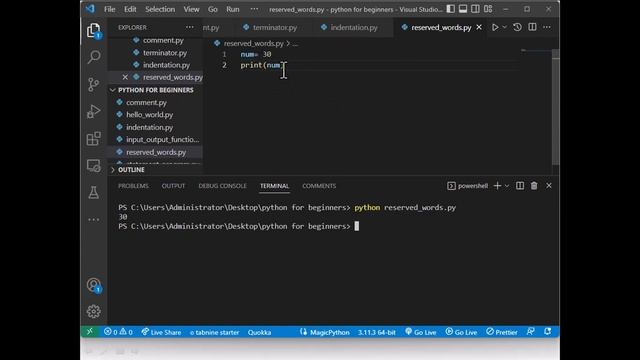The height and width of the screenshot is (360, 640).
Task: Open the feedback status icon
Action: point(531,332)
